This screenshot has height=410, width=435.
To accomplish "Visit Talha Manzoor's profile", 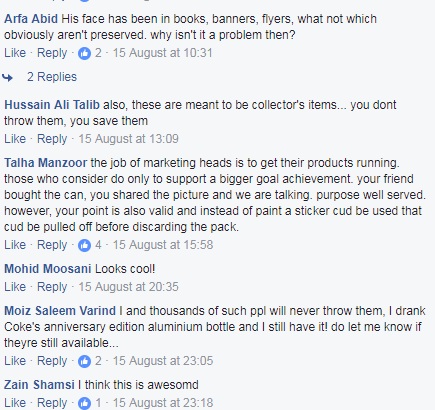I will tap(46, 163).
